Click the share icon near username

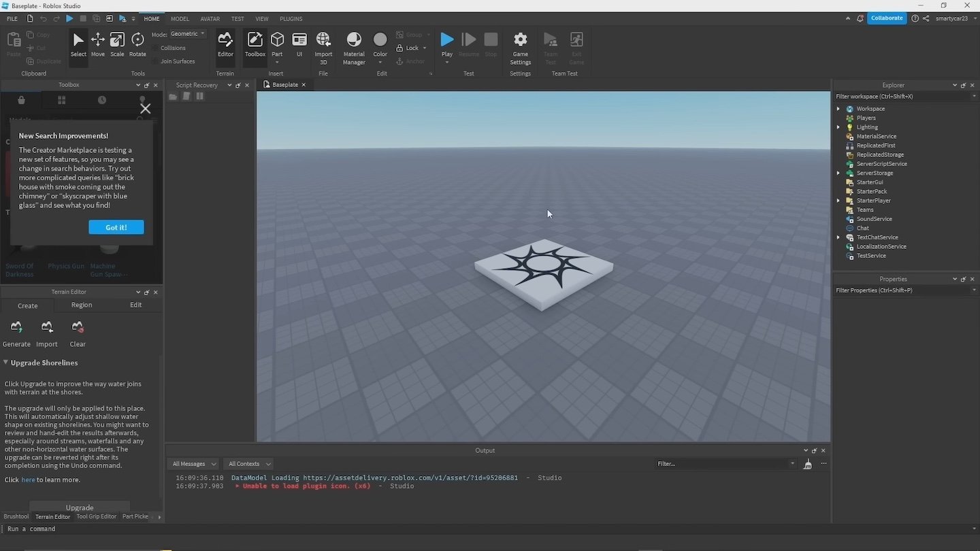tap(927, 18)
